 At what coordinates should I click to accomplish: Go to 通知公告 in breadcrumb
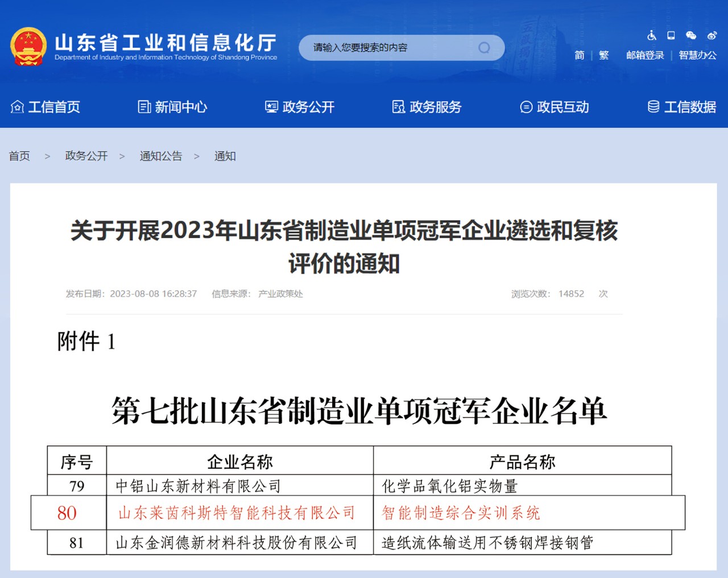click(x=161, y=156)
